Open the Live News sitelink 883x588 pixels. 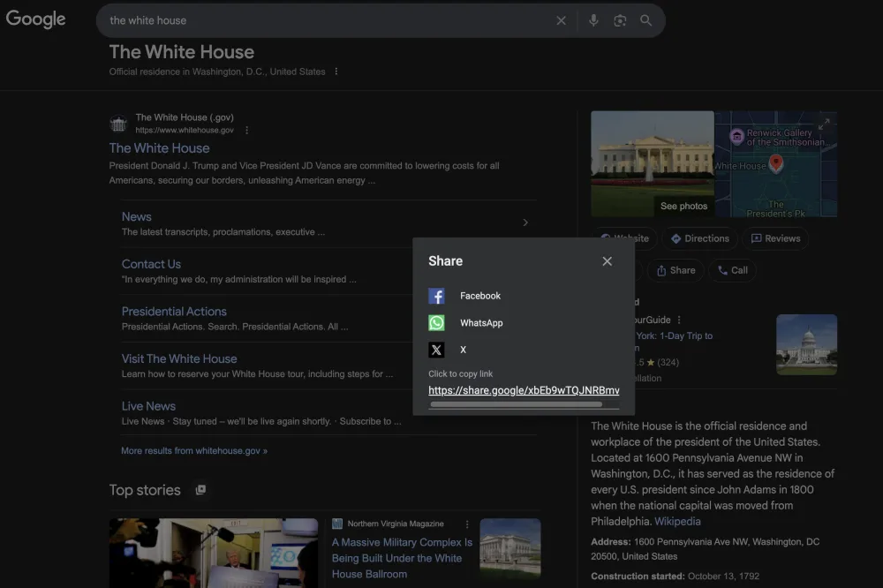point(148,406)
